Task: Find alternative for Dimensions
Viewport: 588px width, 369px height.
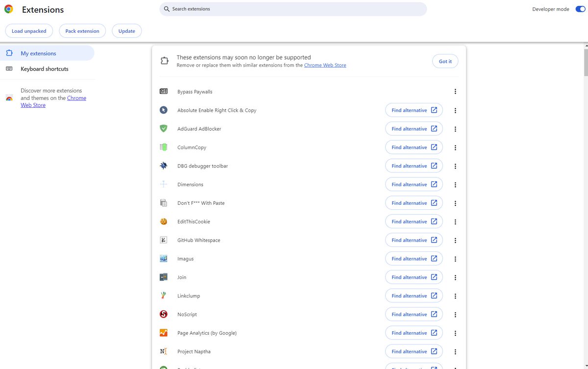Action: tap(414, 184)
